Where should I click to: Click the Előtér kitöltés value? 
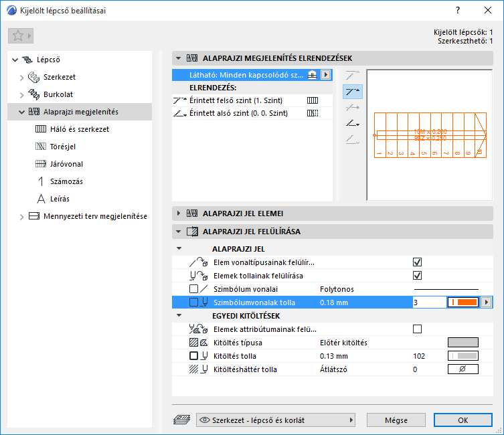[x=343, y=343]
